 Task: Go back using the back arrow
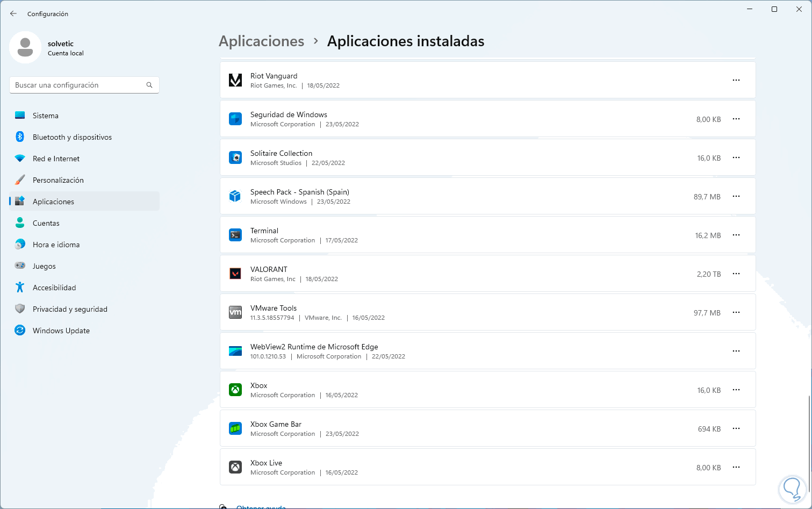coord(13,13)
